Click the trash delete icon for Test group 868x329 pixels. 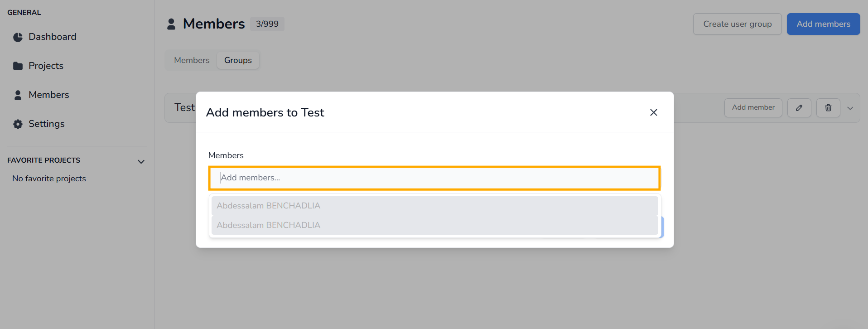coord(828,108)
